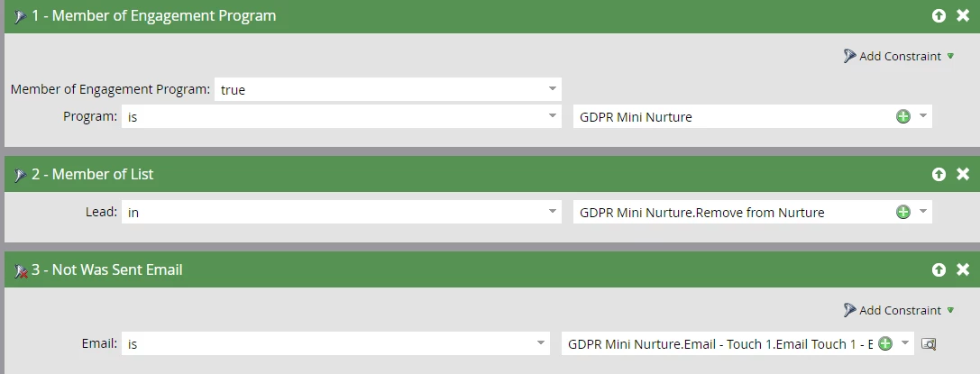Open Add Constraint arrow in Not Was Sent Email
The height and width of the screenshot is (374, 980).
click(x=950, y=310)
